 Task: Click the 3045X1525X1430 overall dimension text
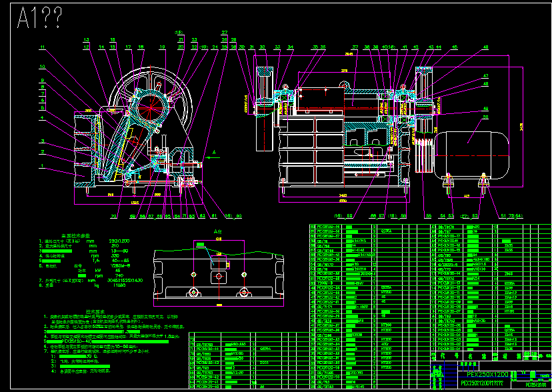[x=125, y=281]
